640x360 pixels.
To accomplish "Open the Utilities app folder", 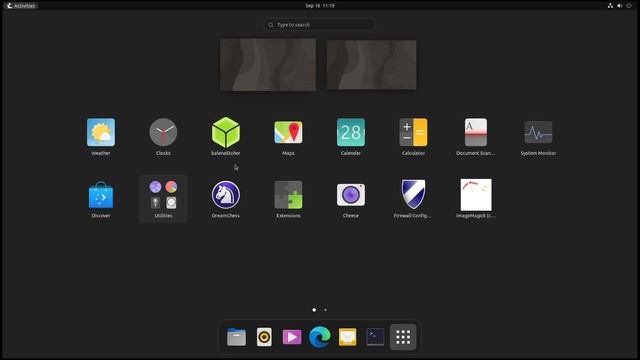I will (163, 199).
